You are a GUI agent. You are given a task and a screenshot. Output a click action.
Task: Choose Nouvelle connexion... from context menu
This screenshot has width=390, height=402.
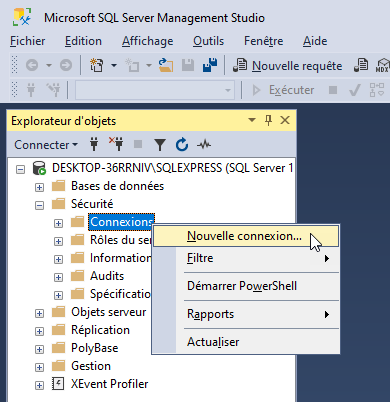246,236
